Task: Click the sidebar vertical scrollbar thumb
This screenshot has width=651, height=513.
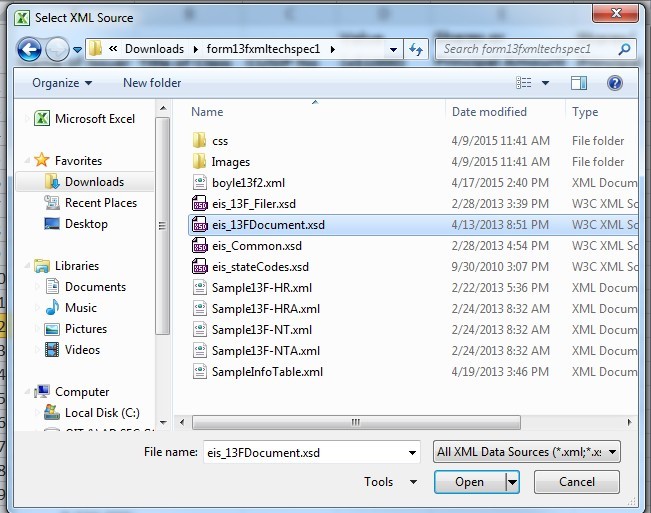Action: click(162, 225)
